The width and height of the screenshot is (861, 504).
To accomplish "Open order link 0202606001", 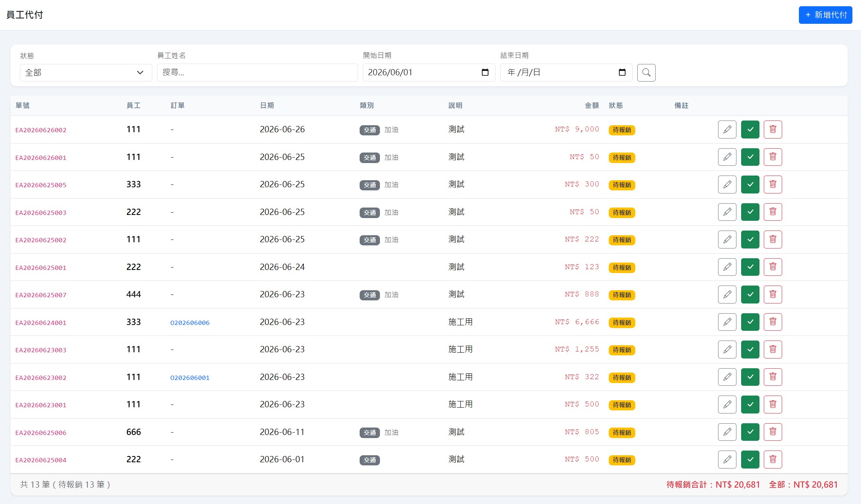I will coord(190,378).
